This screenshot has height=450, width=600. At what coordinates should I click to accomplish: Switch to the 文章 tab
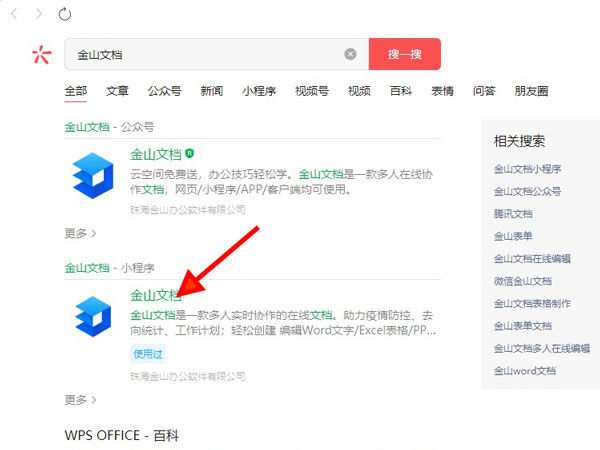[117, 91]
